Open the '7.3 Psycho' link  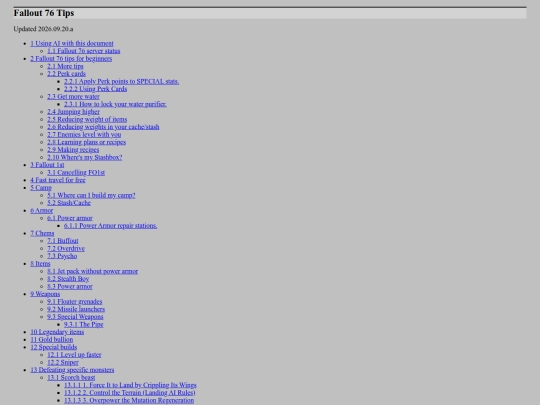point(62,256)
